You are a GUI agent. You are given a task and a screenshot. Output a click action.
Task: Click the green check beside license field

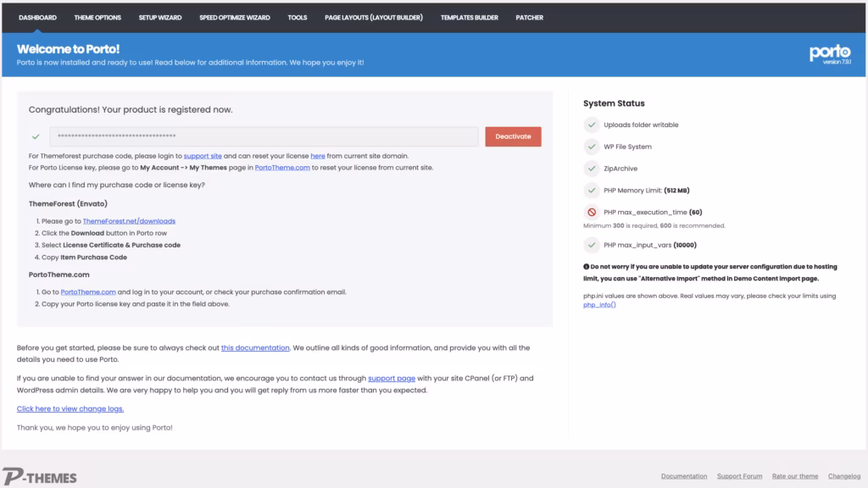coord(36,136)
